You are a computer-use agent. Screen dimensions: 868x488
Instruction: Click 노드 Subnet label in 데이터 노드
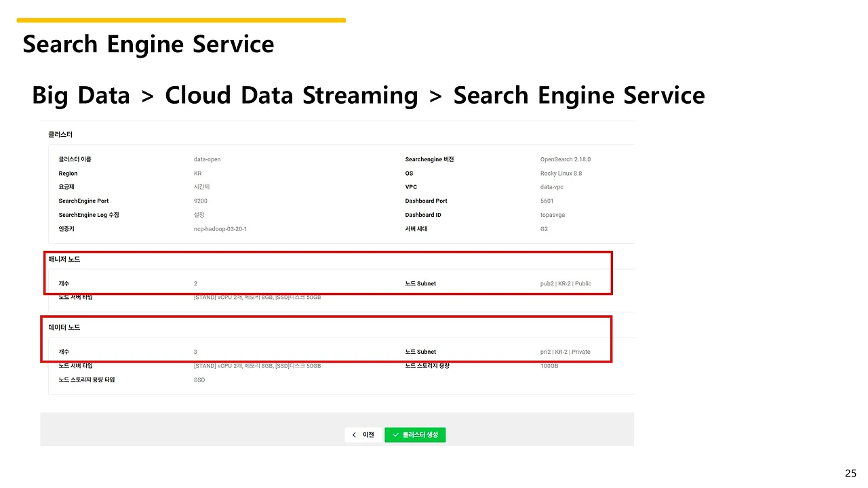(x=420, y=352)
